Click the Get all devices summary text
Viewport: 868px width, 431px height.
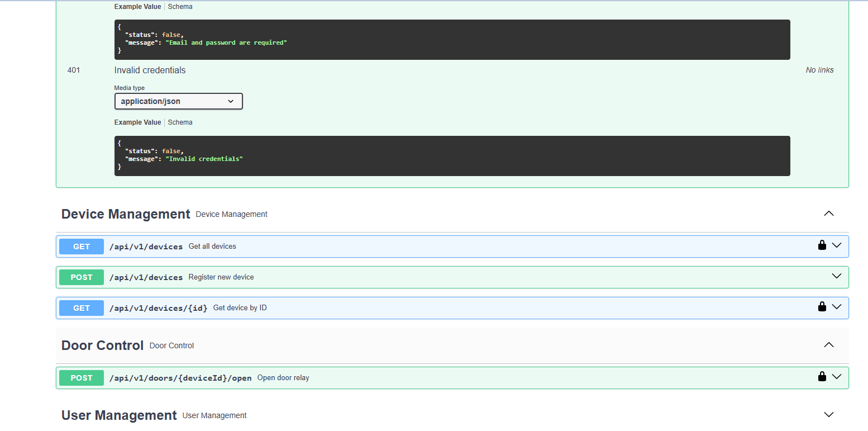tap(212, 247)
